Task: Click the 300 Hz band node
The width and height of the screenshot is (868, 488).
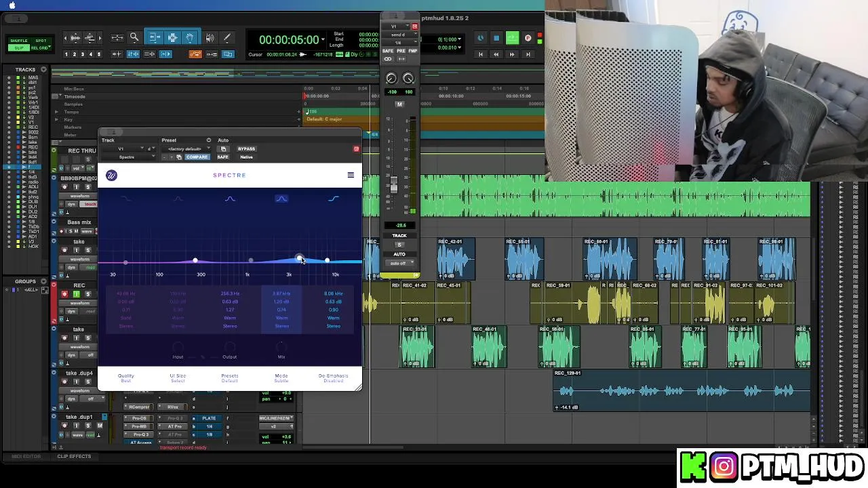Action: click(x=195, y=260)
